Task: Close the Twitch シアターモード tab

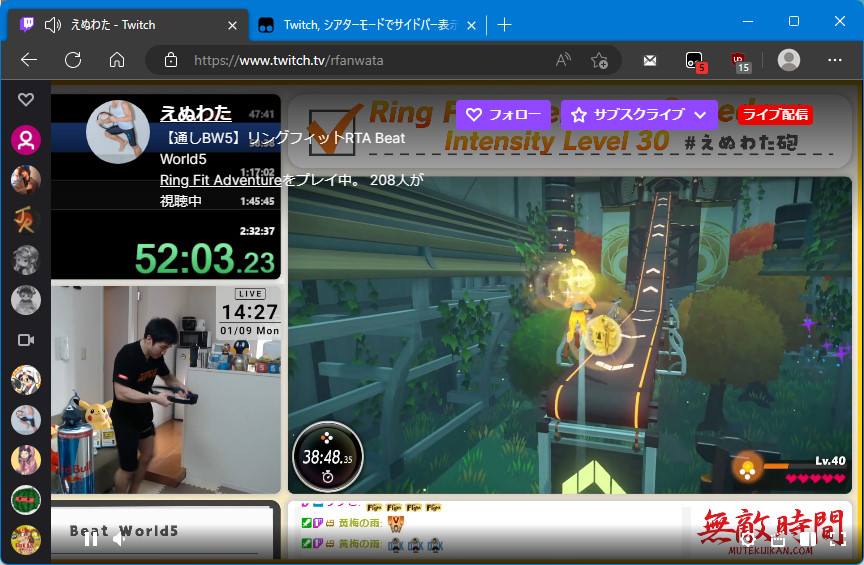Action: [471, 25]
